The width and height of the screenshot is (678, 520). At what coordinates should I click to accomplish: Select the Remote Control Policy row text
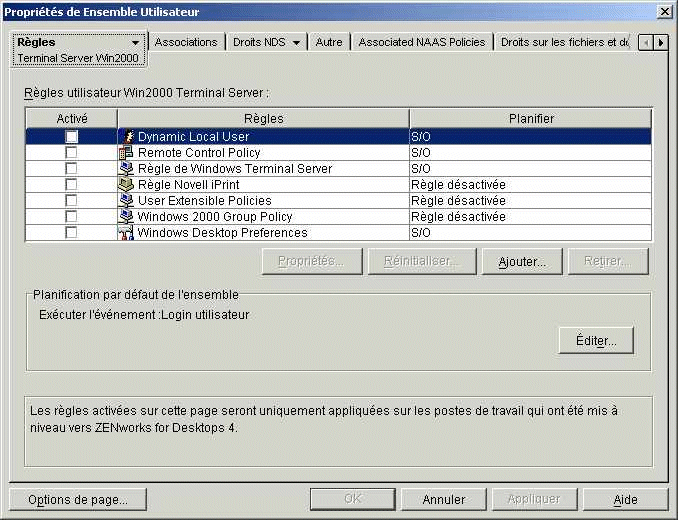pyautogui.click(x=199, y=153)
